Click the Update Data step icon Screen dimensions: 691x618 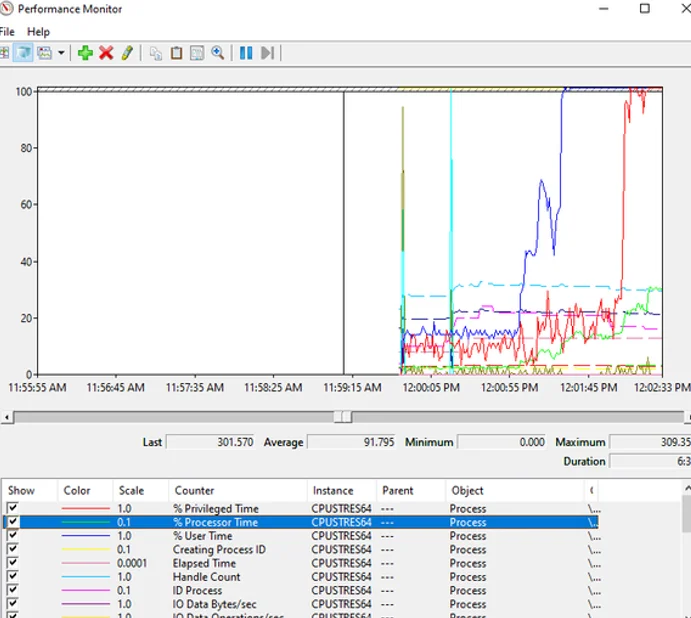pyautogui.click(x=267, y=53)
